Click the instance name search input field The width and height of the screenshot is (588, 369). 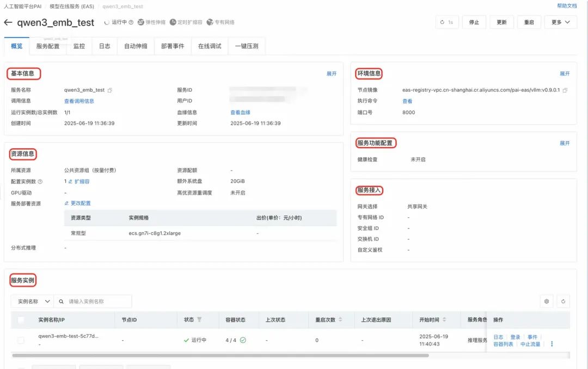[x=93, y=301]
